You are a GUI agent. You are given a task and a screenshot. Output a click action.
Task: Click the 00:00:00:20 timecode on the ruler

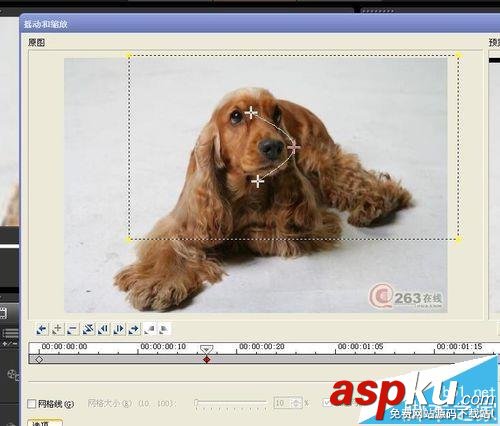click(262, 347)
